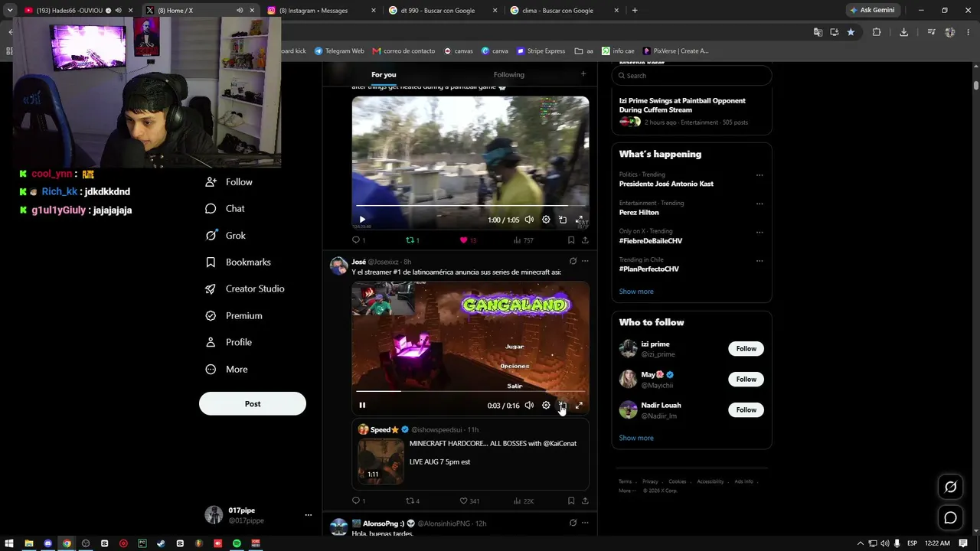Click the plus icon beside Following tab
Image resolution: width=980 pixels, height=551 pixels.
pyautogui.click(x=583, y=74)
